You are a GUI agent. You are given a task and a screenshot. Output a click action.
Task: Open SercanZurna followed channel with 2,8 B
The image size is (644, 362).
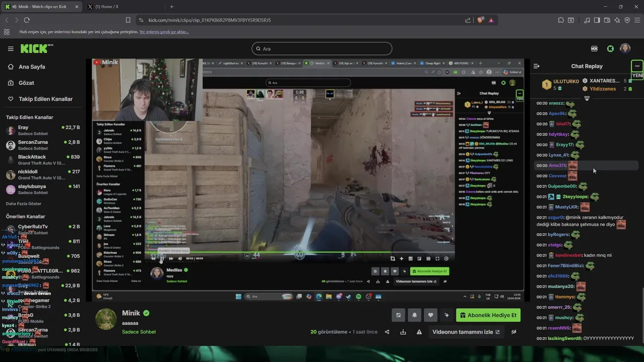click(43, 145)
